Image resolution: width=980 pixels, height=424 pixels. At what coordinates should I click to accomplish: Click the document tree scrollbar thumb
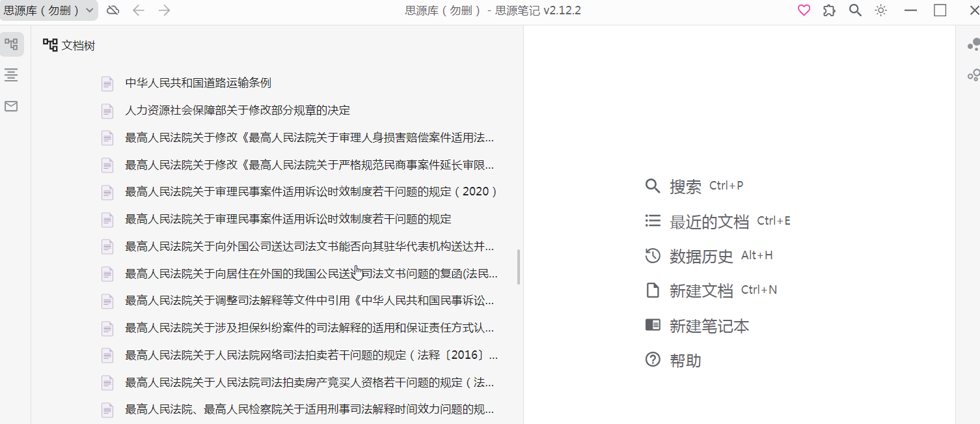pos(519,267)
